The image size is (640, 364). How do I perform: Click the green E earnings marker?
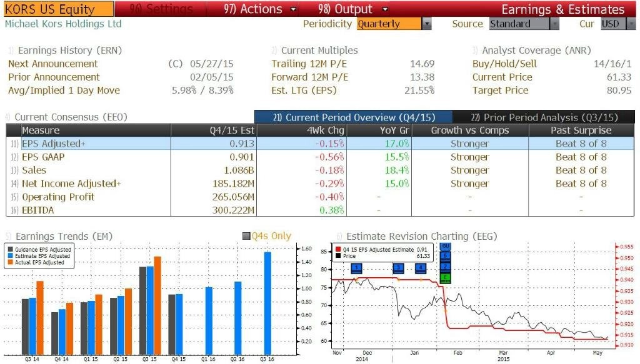(x=446, y=278)
